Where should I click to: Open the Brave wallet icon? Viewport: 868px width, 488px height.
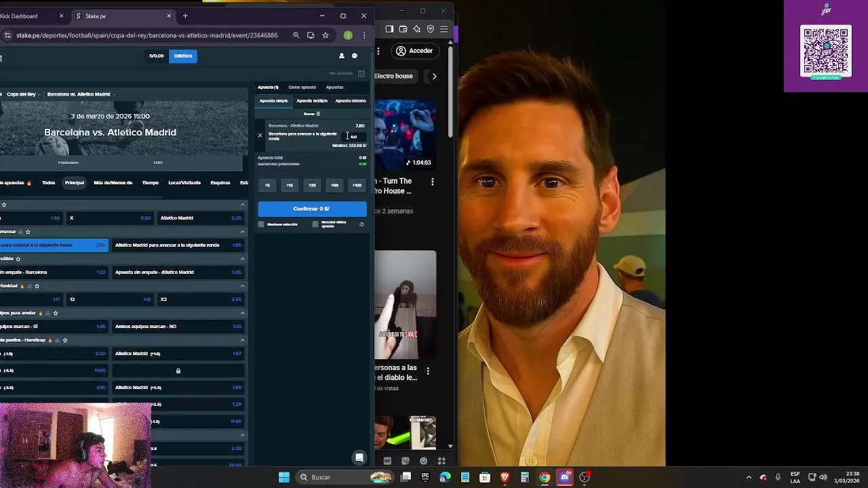click(403, 29)
